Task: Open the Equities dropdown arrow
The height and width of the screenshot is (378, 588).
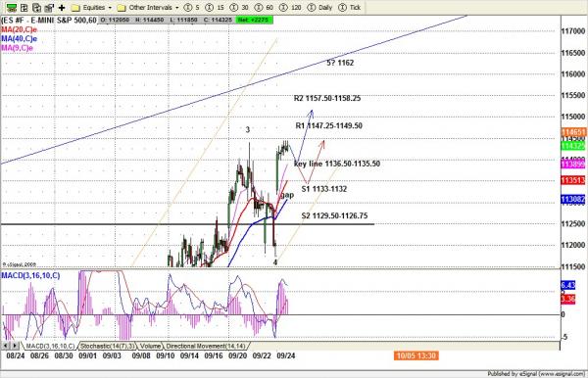Action: (x=110, y=8)
